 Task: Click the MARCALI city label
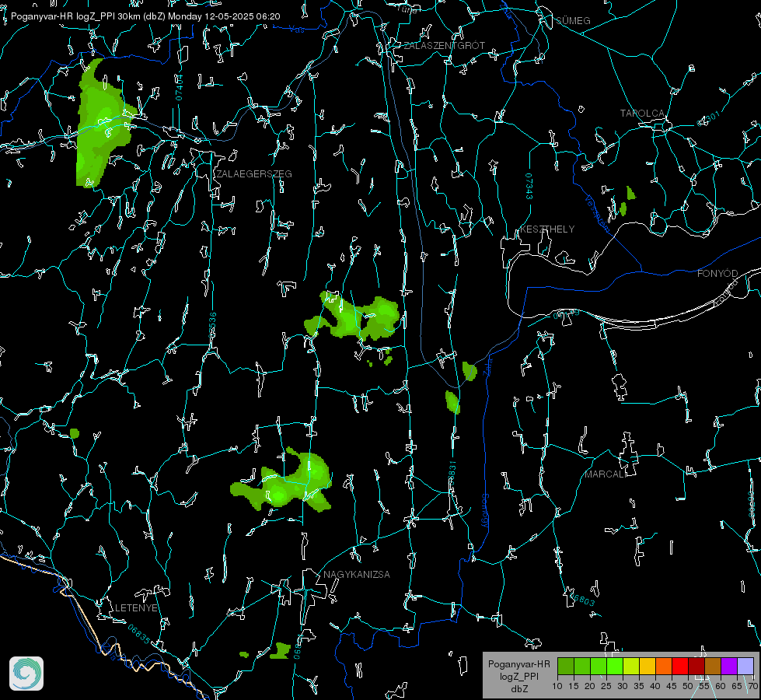(606, 474)
